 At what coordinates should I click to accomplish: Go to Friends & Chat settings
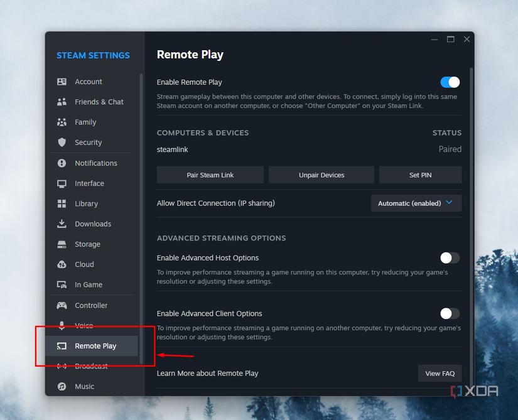[x=92, y=102]
